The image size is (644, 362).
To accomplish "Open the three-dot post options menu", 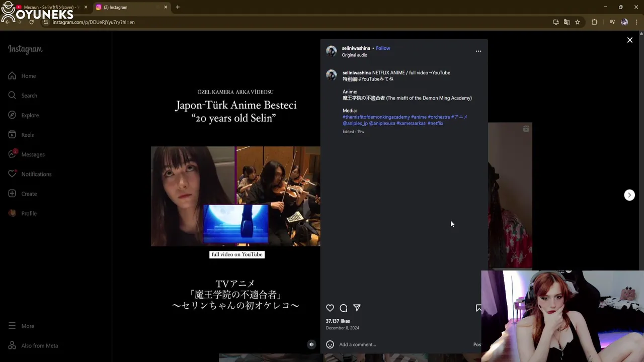I will tap(478, 51).
